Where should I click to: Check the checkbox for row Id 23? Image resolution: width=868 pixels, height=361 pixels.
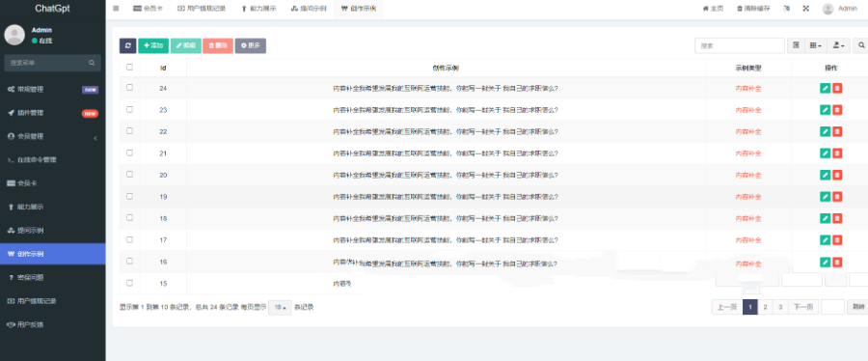[129, 109]
